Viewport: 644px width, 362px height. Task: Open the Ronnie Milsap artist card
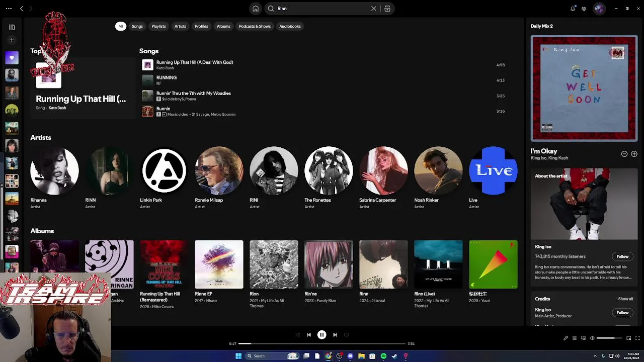pyautogui.click(x=219, y=178)
